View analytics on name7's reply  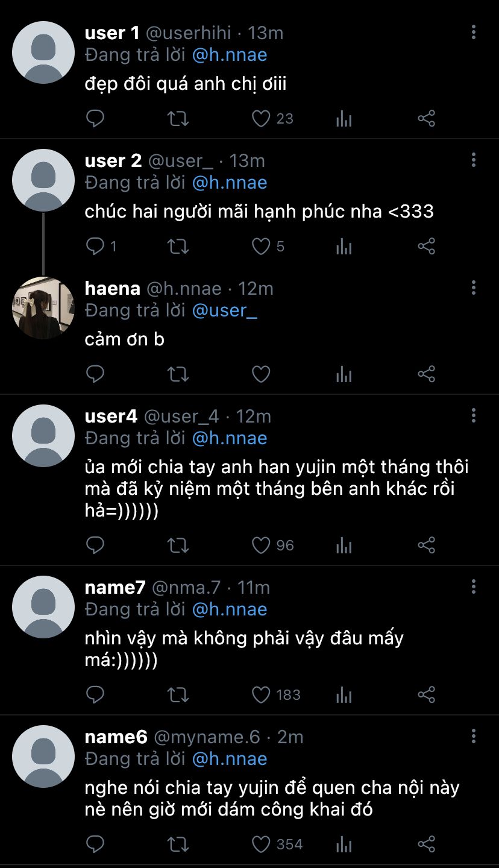pos(344,695)
